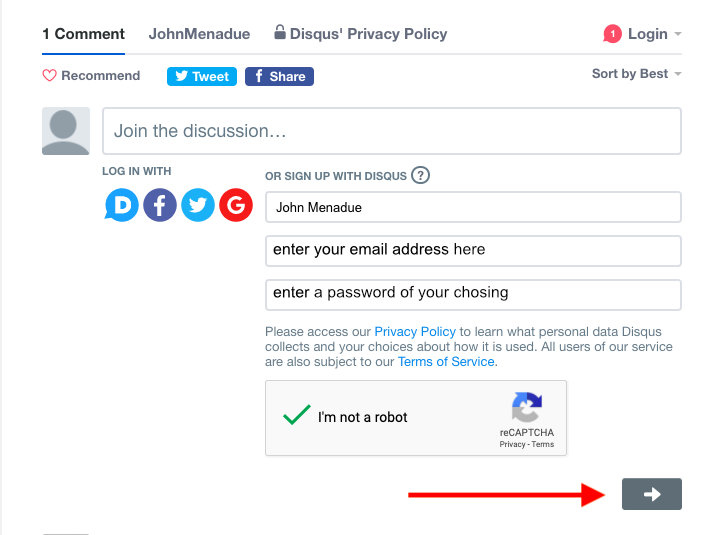Share on Facebook with Share button

(x=279, y=76)
